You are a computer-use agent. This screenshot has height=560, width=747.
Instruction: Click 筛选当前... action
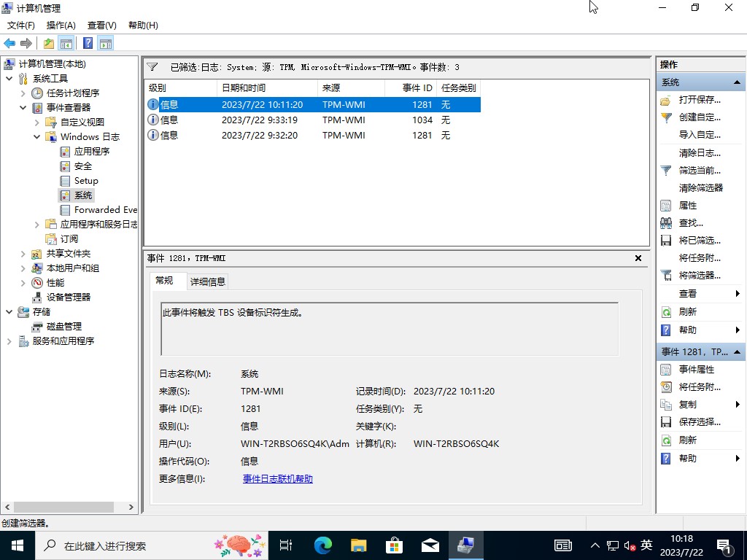coord(700,171)
